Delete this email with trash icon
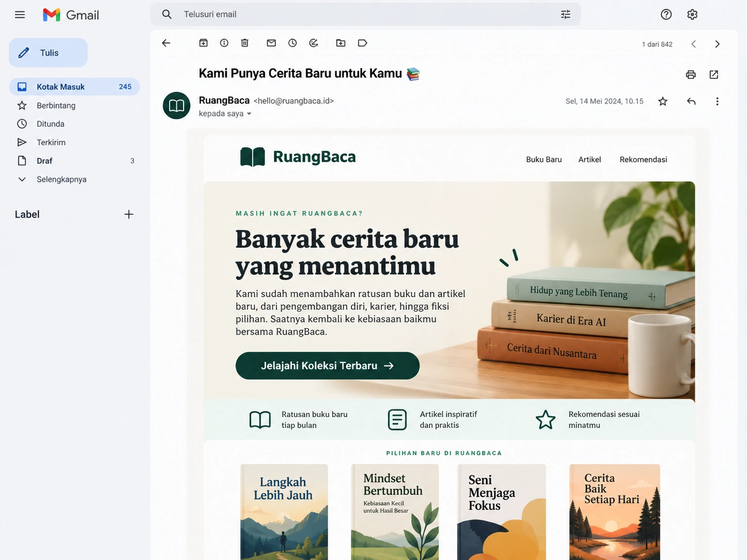This screenshot has width=747, height=560. (245, 43)
